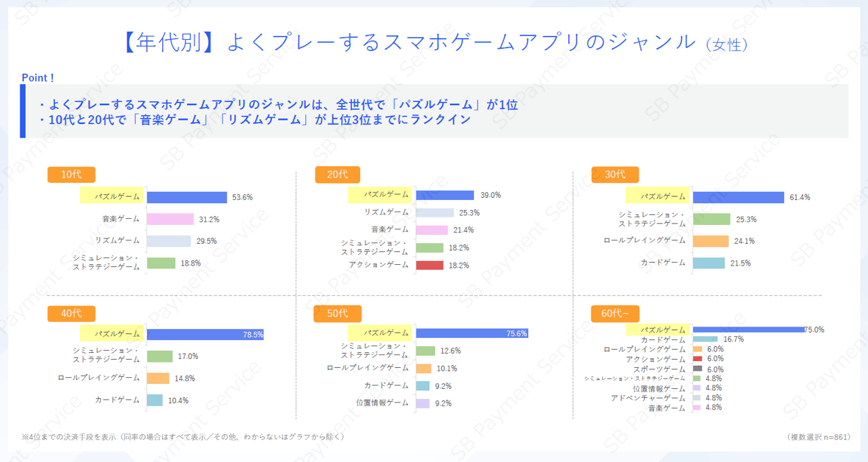The image size is (868, 462).
Task: Select the 30代 age group badge
Action: click(614, 175)
